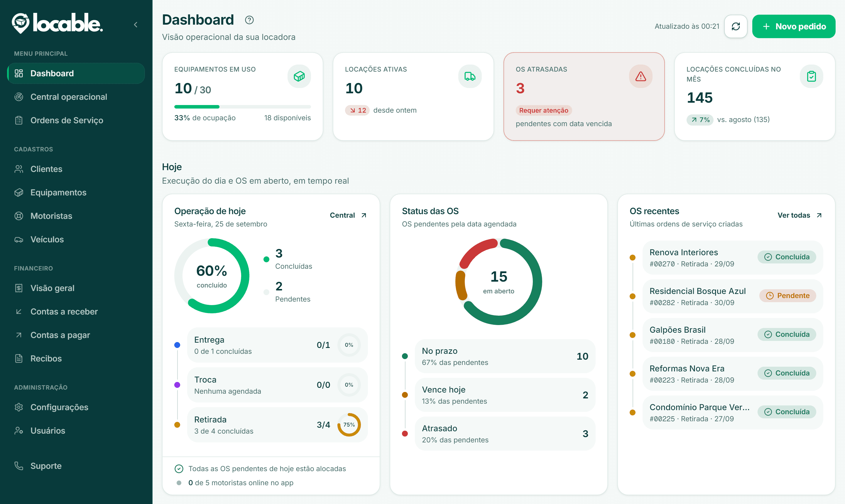Click the Retirada 75% progress ring
This screenshot has width=845, height=504.
pos(349,424)
